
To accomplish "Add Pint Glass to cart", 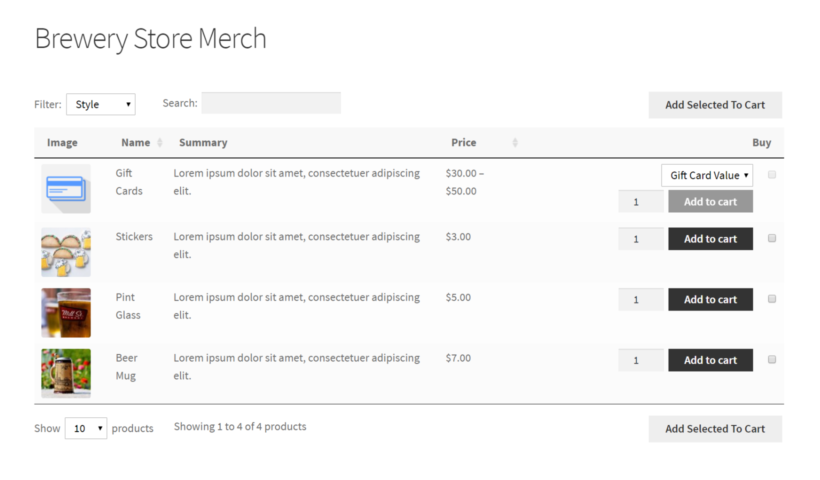I will (711, 299).
